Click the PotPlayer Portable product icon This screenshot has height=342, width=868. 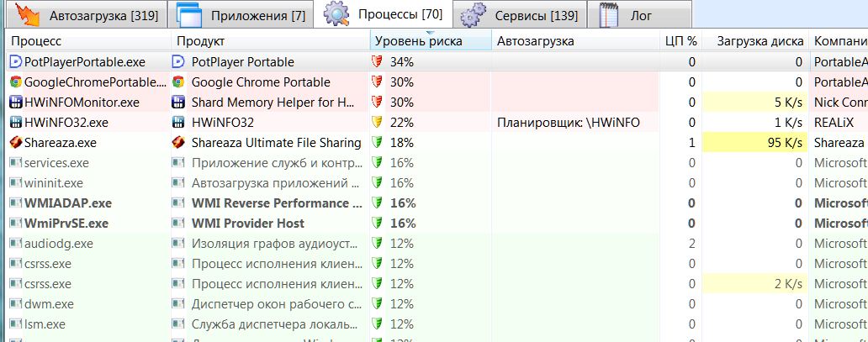(x=178, y=62)
